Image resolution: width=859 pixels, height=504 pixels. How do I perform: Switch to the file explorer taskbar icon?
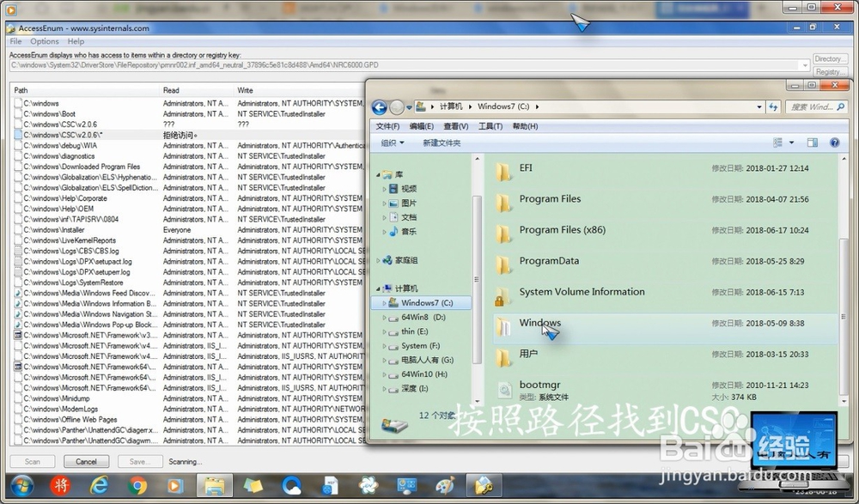pos(214,485)
